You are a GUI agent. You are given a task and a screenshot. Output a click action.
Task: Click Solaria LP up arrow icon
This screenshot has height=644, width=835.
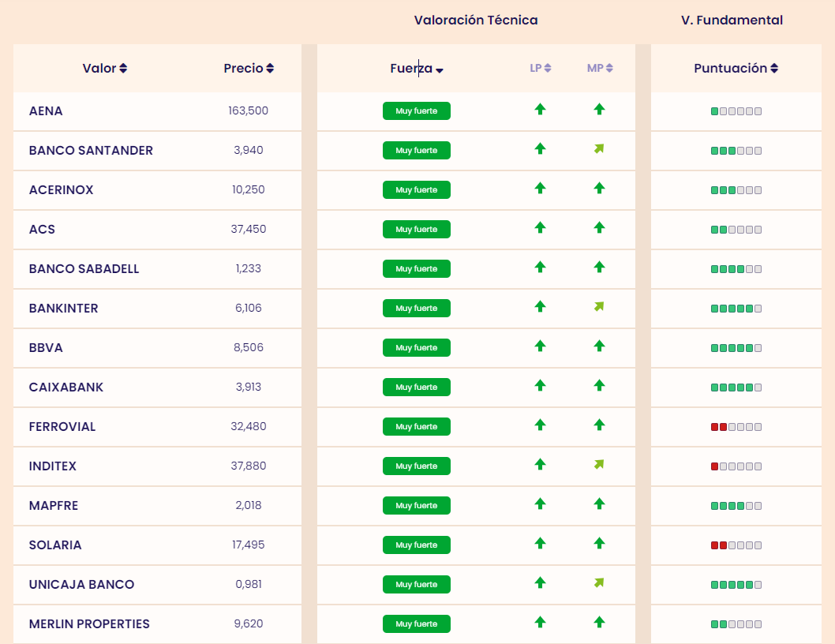[x=540, y=543]
